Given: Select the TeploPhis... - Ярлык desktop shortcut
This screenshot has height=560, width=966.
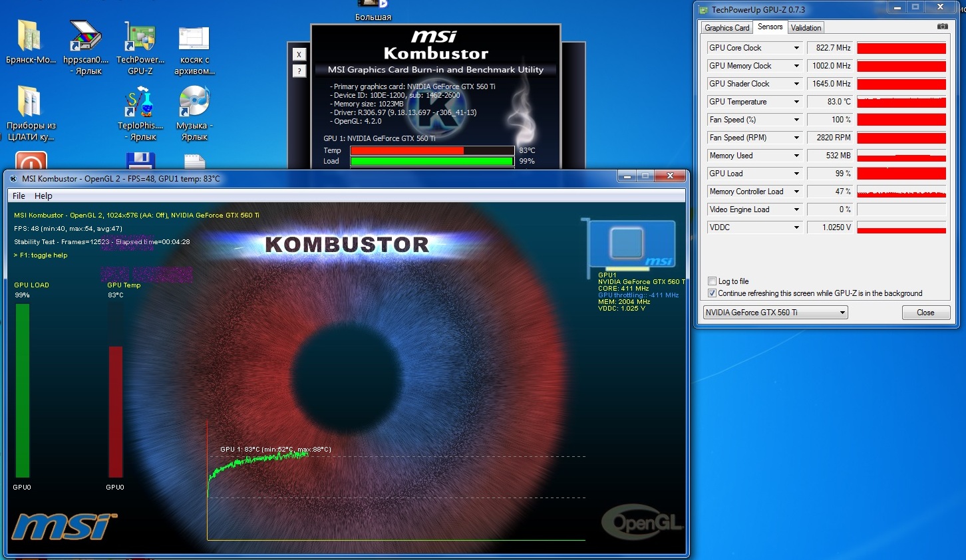Looking at the screenshot, I should pyautogui.click(x=140, y=113).
